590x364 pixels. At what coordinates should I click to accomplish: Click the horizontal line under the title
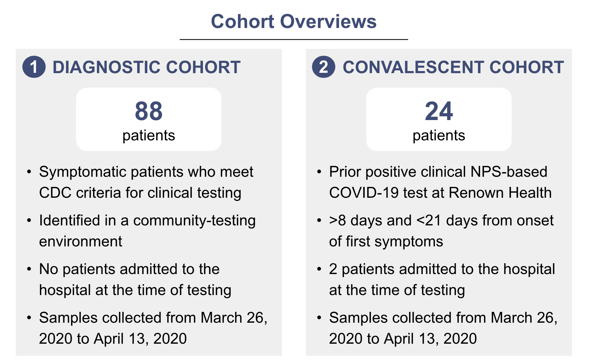294,40
